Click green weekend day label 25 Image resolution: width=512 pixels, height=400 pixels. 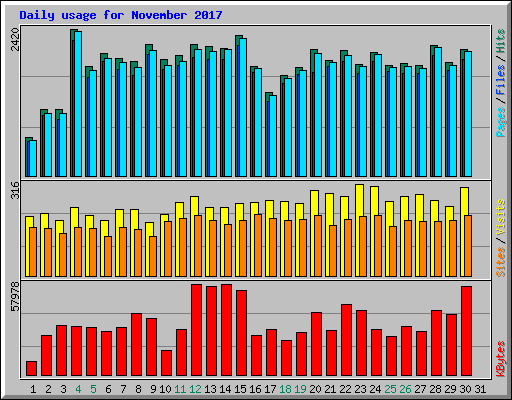pyautogui.click(x=390, y=389)
